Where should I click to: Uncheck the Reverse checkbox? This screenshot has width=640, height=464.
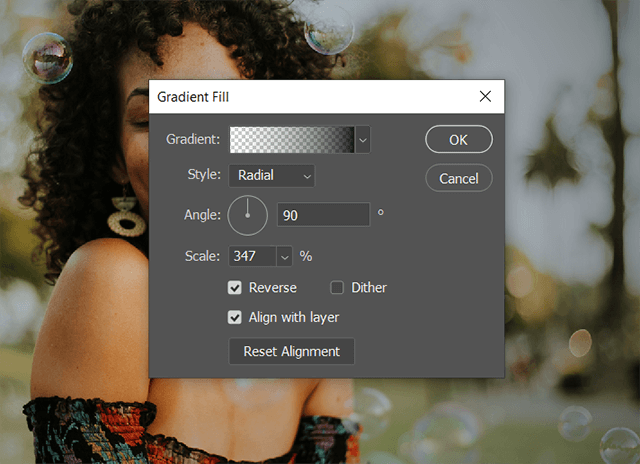[235, 287]
